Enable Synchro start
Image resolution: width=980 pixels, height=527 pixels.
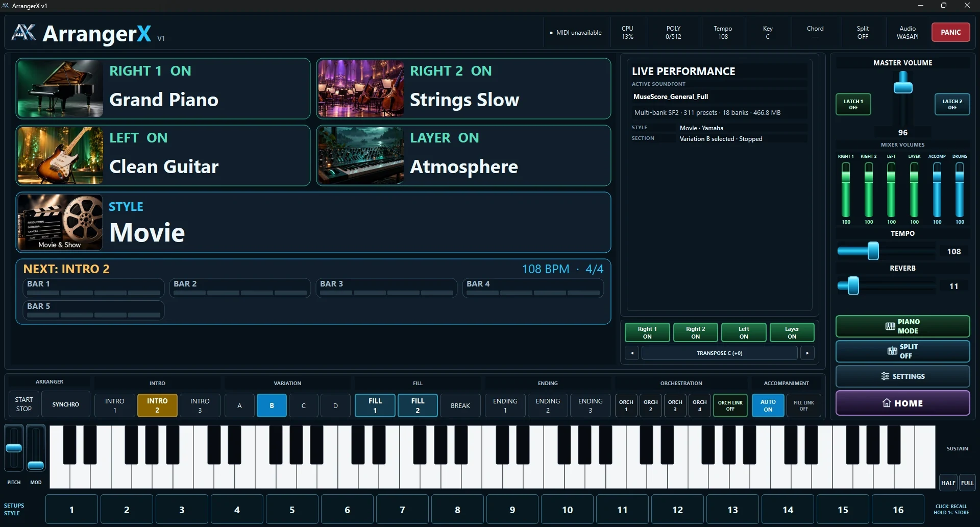pyautogui.click(x=66, y=404)
